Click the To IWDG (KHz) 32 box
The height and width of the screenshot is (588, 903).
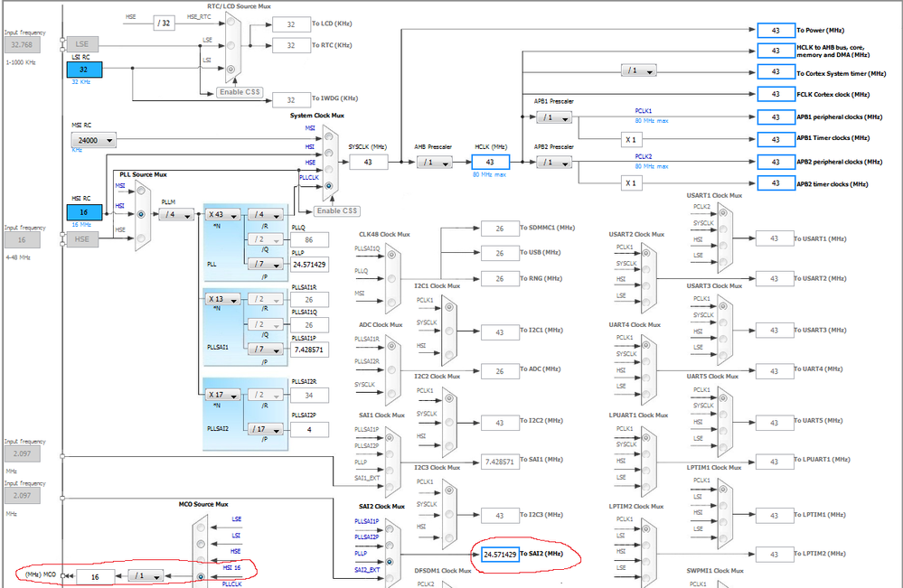coord(291,99)
